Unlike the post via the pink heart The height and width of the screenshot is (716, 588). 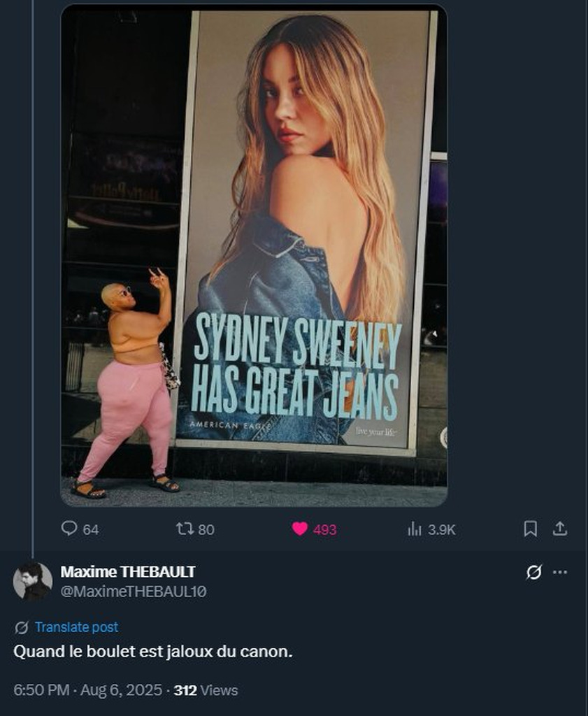pos(299,529)
